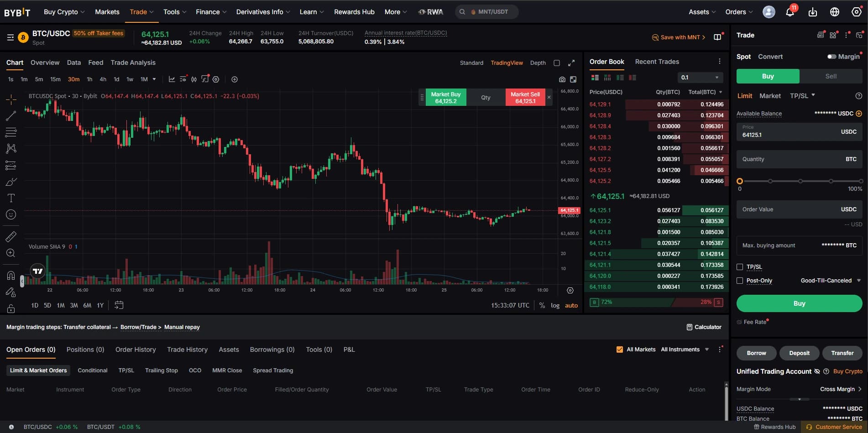Take a chart snapshot with camera icon

[x=562, y=79]
